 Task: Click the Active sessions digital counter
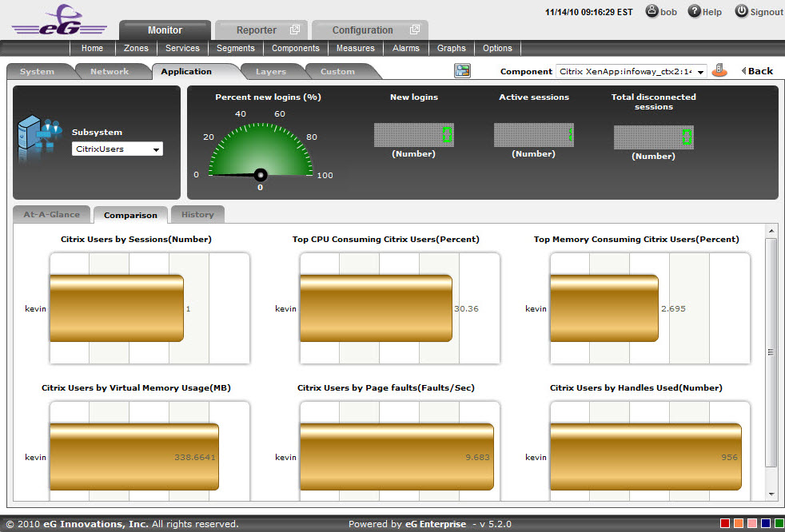pos(534,135)
